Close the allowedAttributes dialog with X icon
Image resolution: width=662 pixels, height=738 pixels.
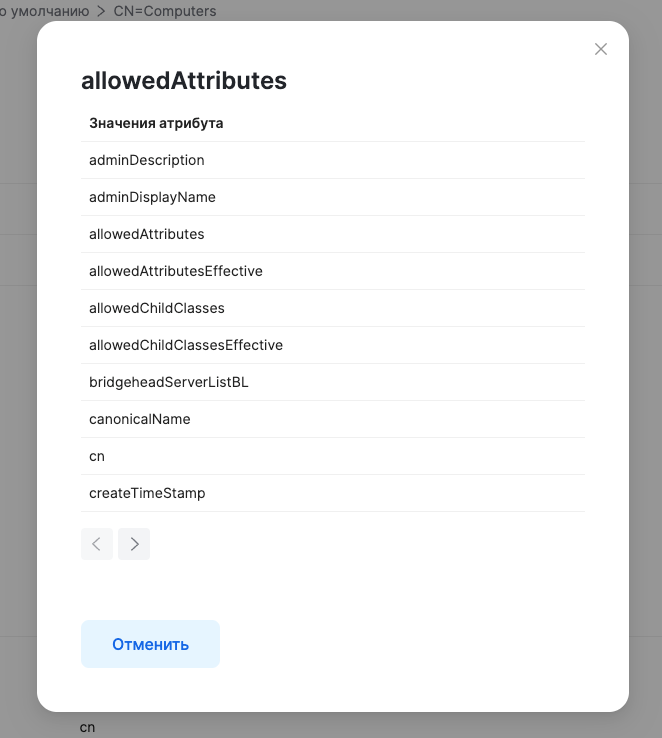tap(601, 49)
